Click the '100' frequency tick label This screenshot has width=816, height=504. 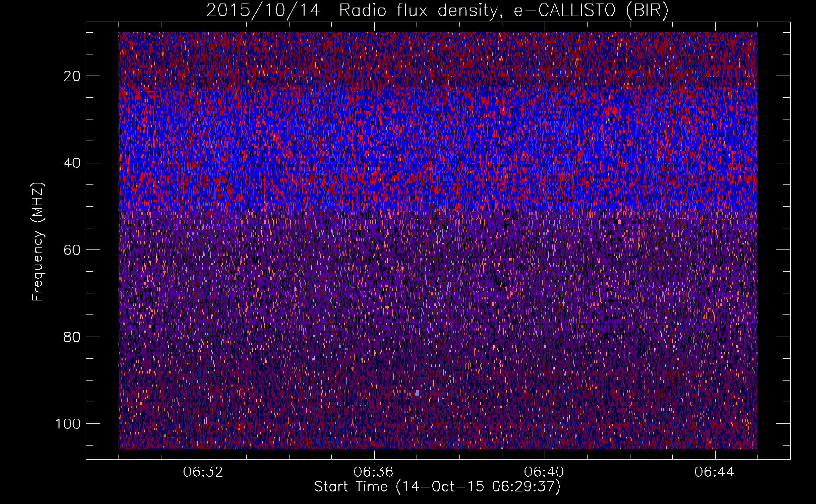[69, 424]
